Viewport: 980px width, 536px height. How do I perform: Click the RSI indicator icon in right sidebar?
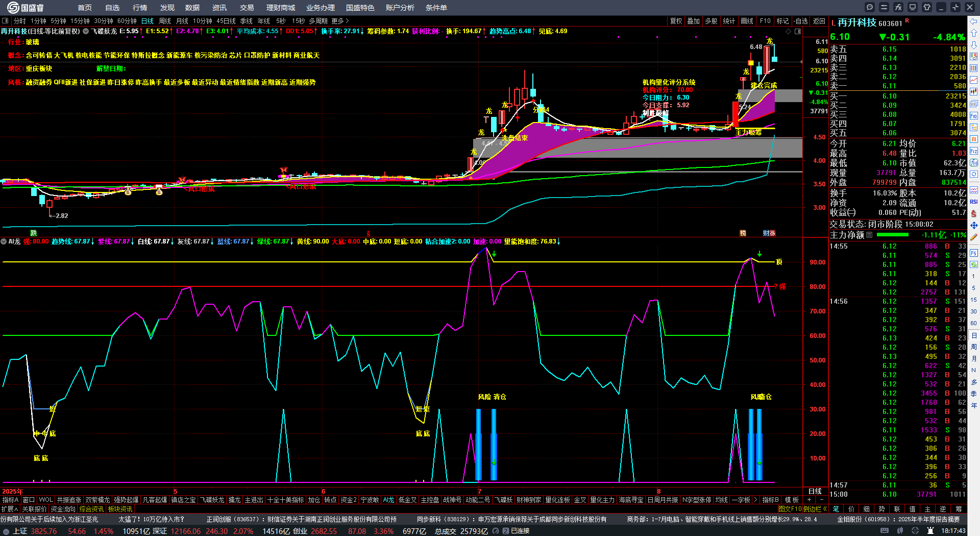[974, 202]
